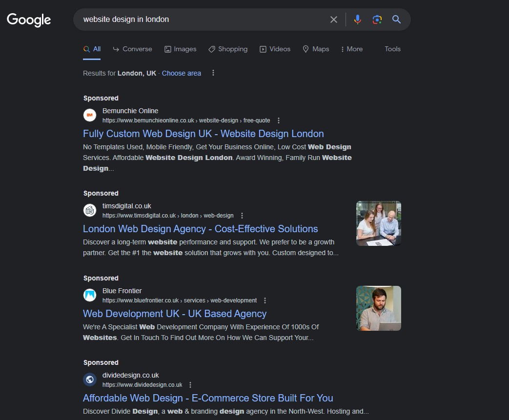Click the dividedesign.co.uk globe favicon
509x420 pixels.
[90, 380]
